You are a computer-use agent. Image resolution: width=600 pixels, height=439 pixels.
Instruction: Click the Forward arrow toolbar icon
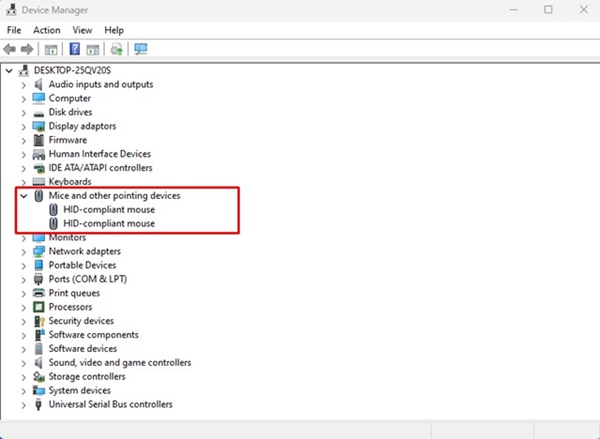point(27,49)
